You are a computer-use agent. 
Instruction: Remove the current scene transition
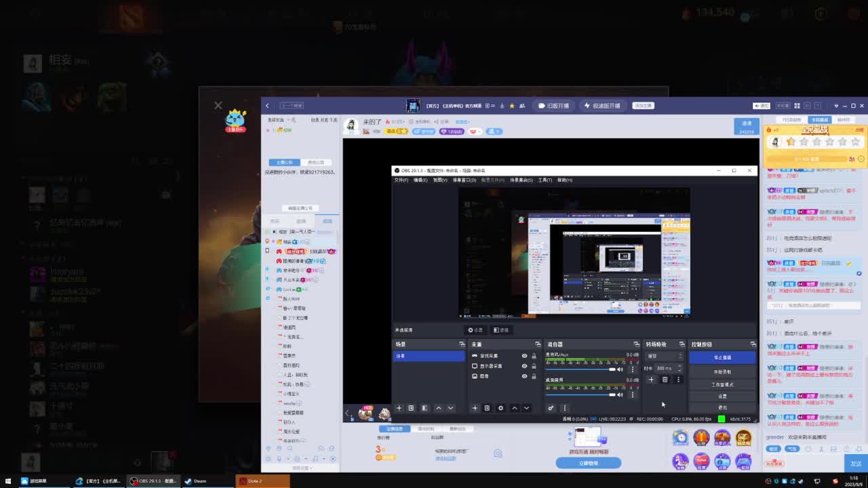(x=665, y=380)
